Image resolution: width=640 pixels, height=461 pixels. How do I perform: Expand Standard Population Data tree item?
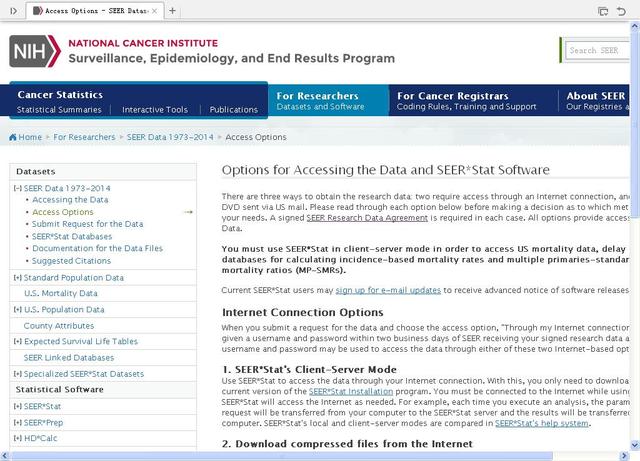[x=18, y=277]
